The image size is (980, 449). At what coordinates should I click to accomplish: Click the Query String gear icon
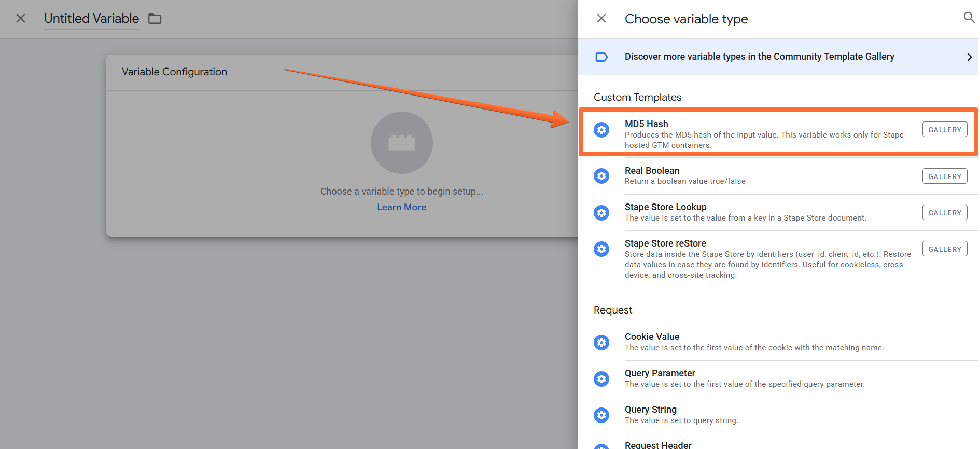click(601, 415)
